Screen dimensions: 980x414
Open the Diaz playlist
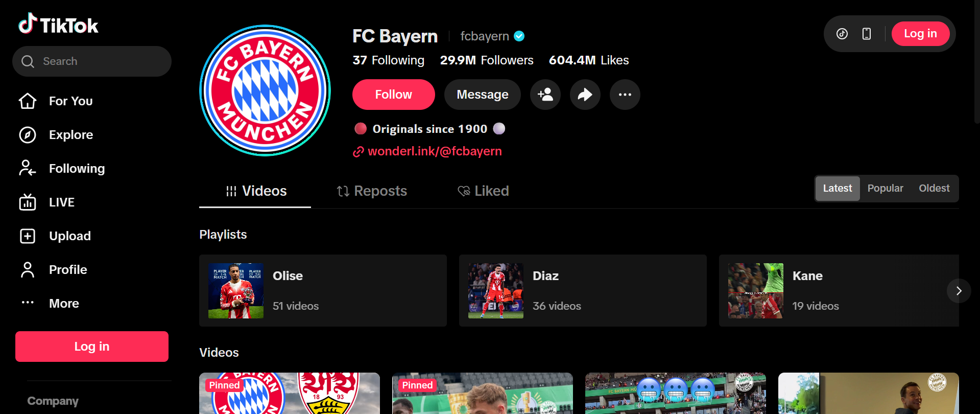click(x=583, y=291)
